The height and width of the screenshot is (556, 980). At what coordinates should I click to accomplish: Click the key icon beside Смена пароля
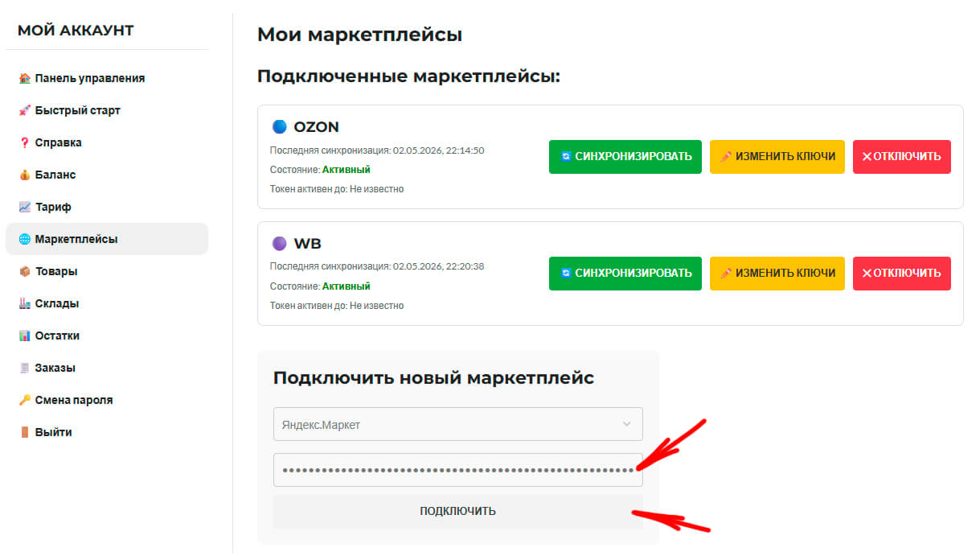pyautogui.click(x=24, y=400)
